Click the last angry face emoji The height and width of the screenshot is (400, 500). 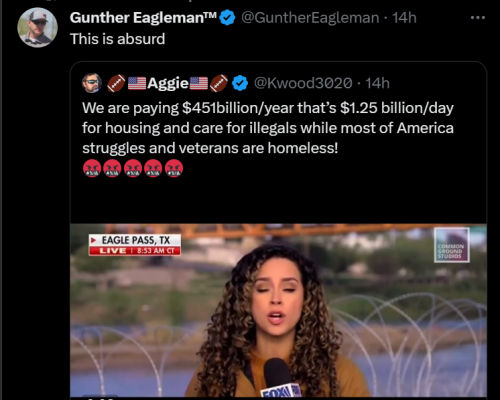tap(174, 168)
